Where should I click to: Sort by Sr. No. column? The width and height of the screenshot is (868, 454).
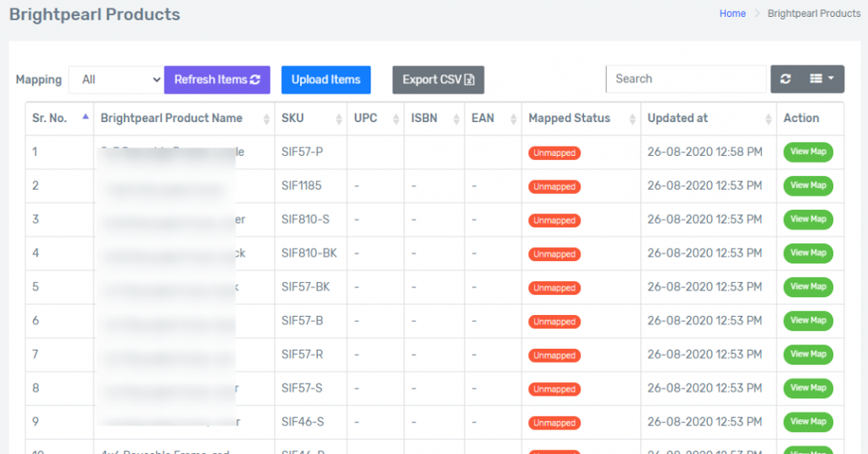point(60,119)
